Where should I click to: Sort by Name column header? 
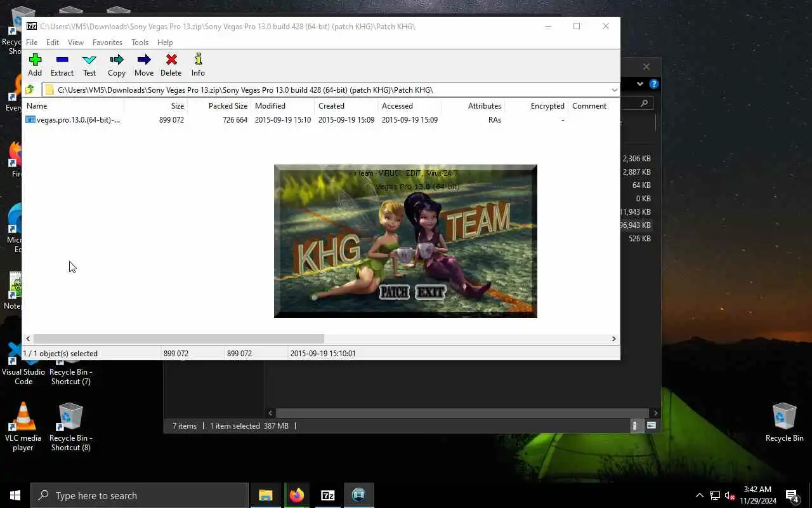click(x=73, y=106)
